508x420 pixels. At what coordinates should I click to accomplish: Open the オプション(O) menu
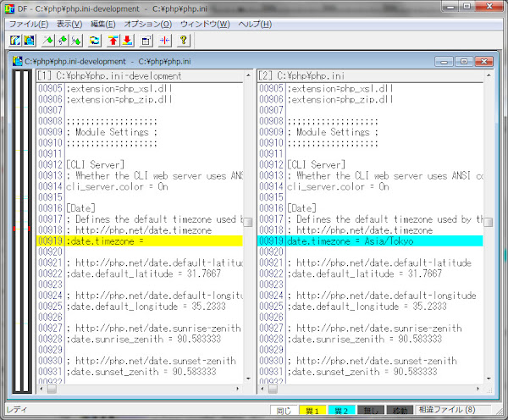[x=148, y=24]
